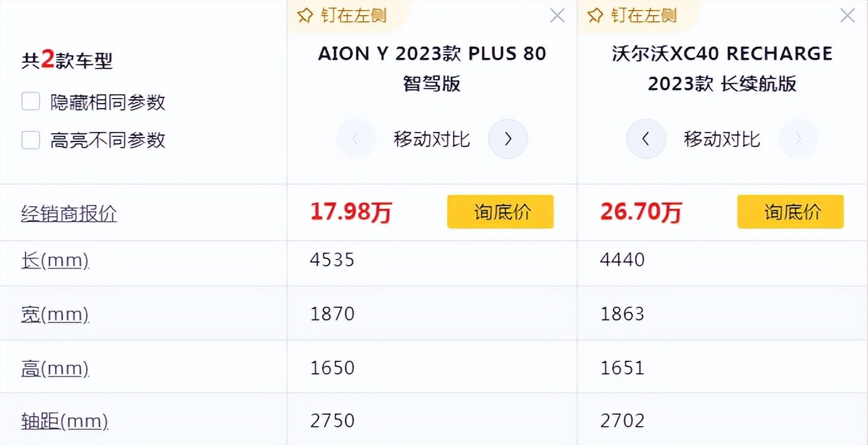Click 询底价 button for AION Y
868x445 pixels.
tap(501, 212)
